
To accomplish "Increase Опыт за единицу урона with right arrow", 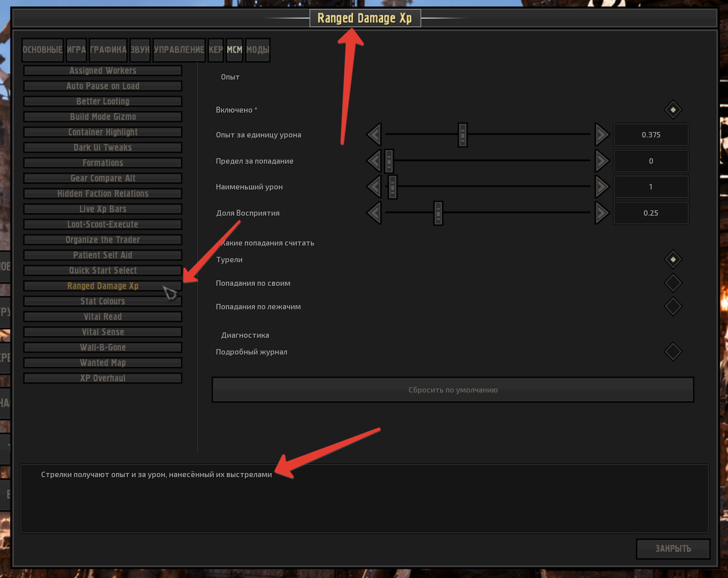I will pos(602,135).
